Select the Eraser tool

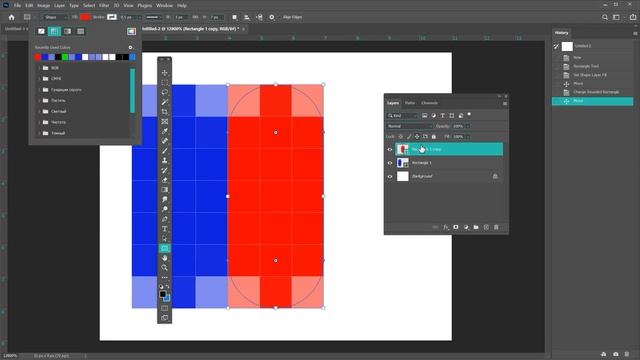[x=164, y=180]
